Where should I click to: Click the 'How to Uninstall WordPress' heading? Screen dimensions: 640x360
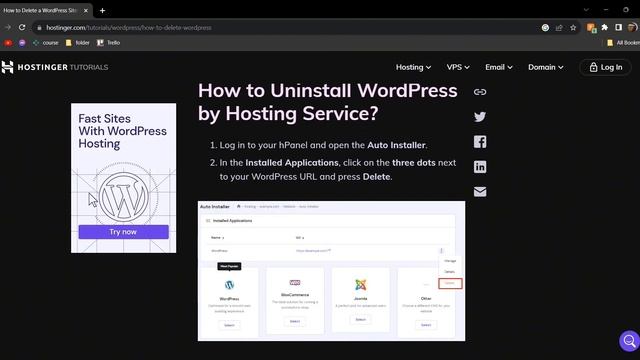coord(328,102)
